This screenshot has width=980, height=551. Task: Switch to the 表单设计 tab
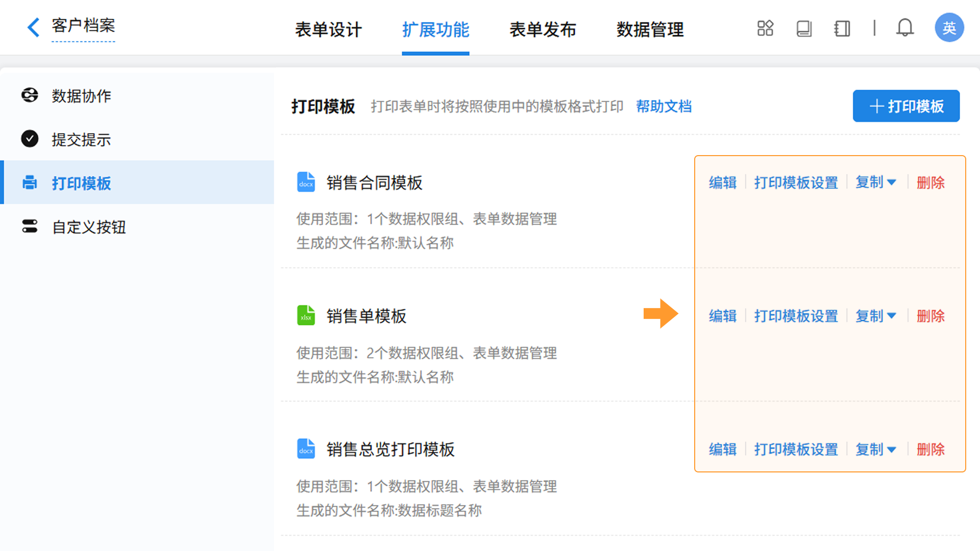pos(328,30)
